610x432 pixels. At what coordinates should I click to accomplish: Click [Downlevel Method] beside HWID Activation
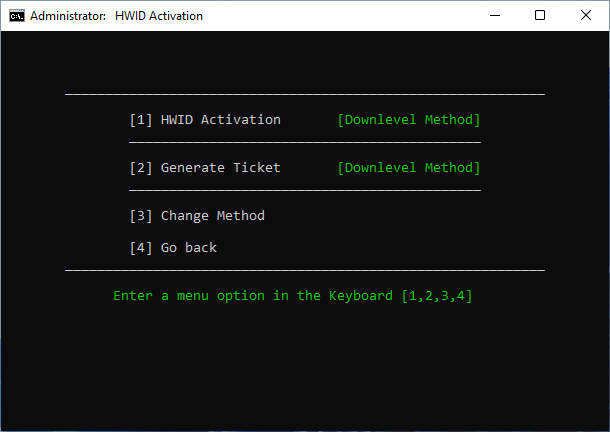tap(408, 120)
